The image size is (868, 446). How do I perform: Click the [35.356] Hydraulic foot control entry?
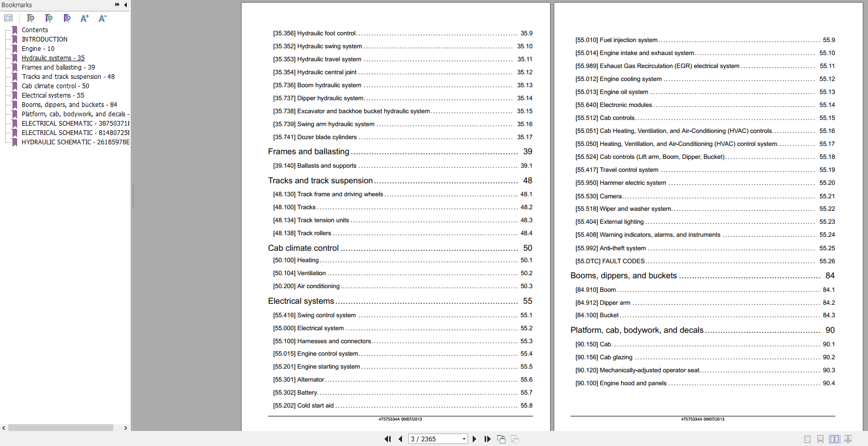(315, 33)
